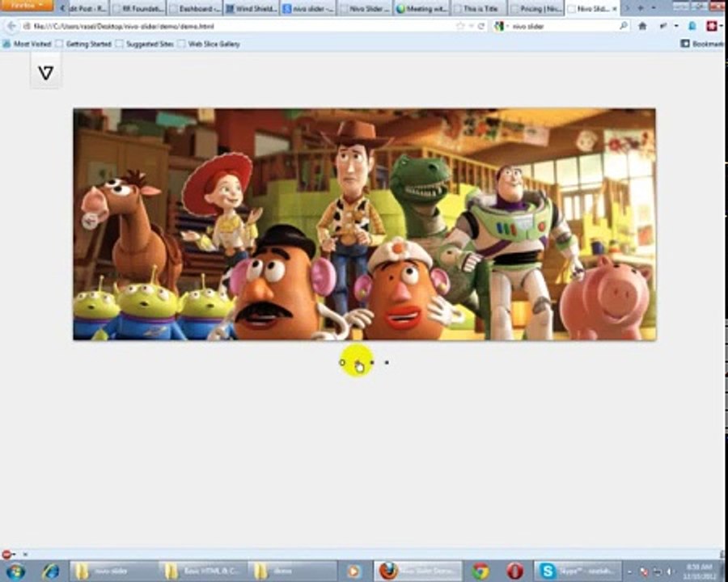Open the list all tabs dropdown
This screenshot has width=728, height=582.
(654, 8)
